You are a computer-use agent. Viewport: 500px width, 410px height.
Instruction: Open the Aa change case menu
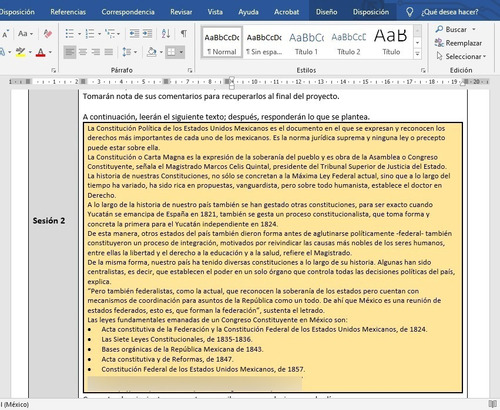click(x=26, y=34)
